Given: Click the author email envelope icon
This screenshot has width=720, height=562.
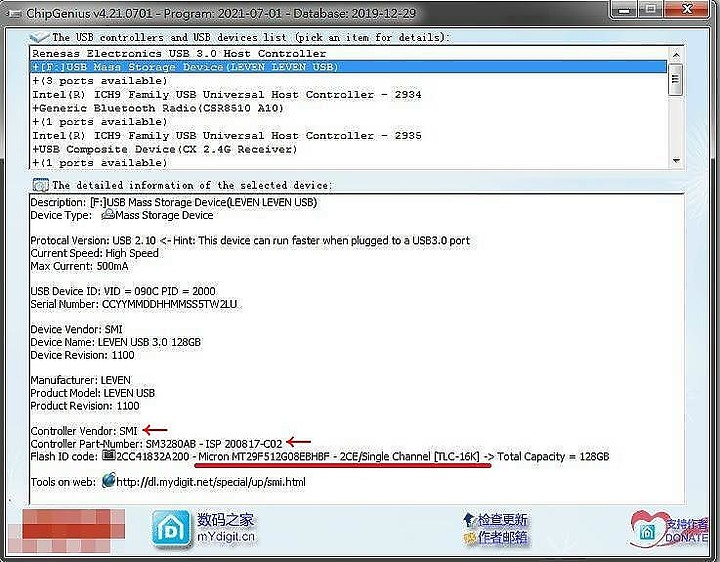Looking at the screenshot, I should point(469,538).
